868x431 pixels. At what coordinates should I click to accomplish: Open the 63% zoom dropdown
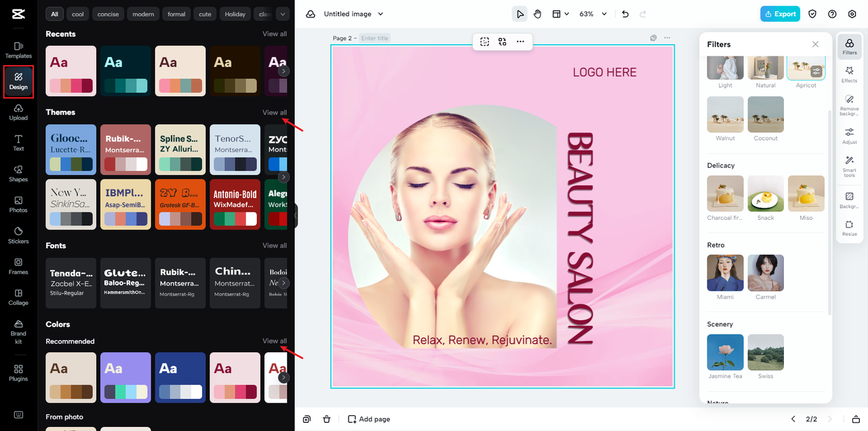coord(593,14)
